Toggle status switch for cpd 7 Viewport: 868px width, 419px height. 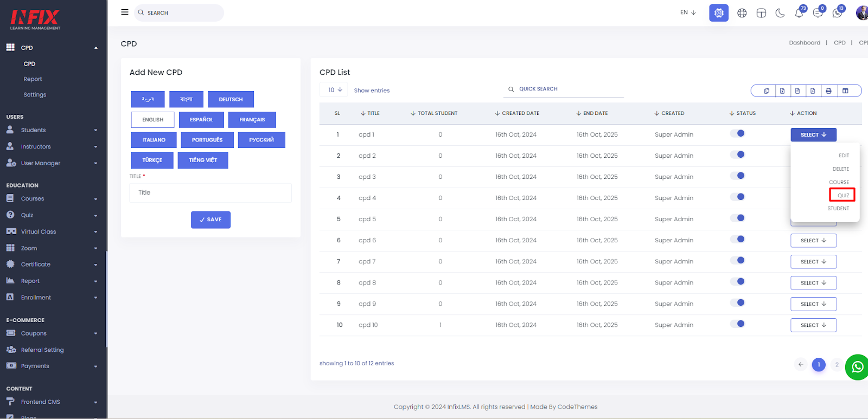737,260
